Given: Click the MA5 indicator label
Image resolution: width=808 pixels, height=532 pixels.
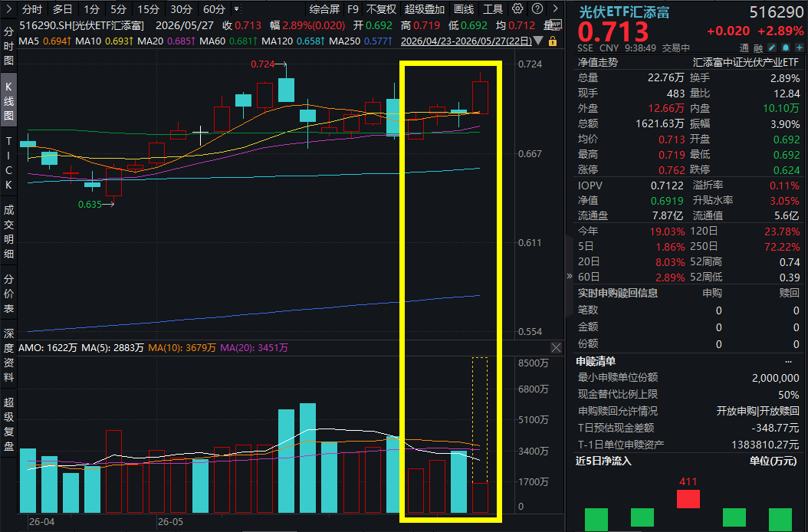Looking at the screenshot, I should [29, 41].
